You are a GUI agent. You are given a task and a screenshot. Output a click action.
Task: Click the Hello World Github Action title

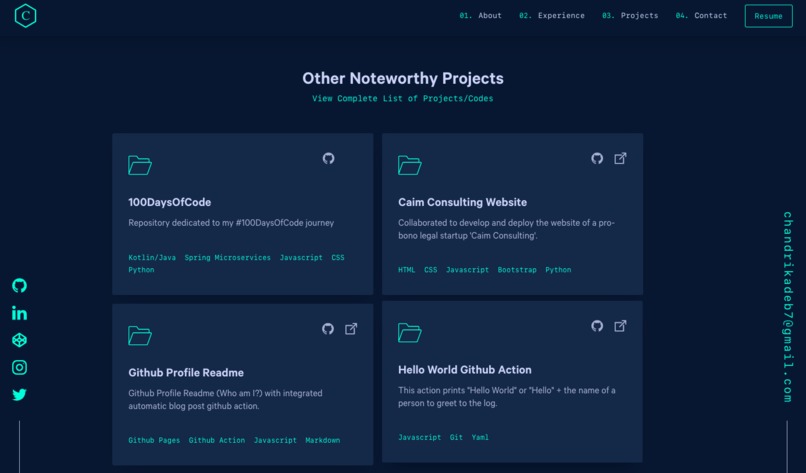point(465,370)
